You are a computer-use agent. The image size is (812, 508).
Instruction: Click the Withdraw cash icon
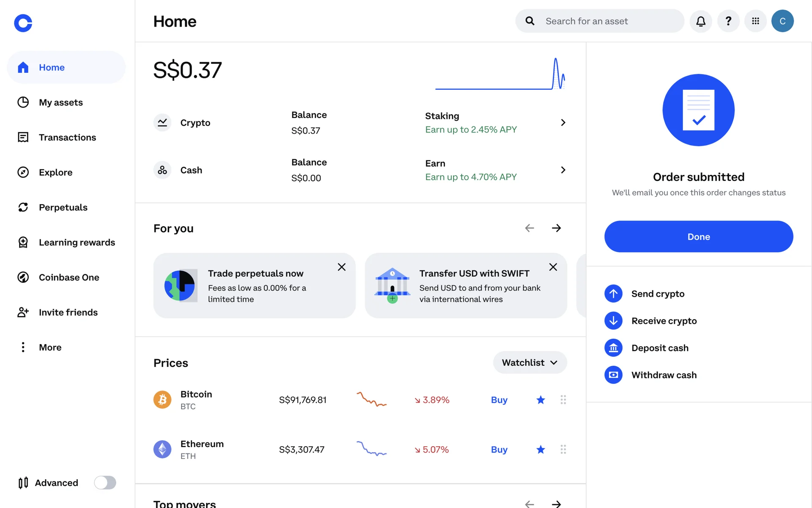point(613,375)
